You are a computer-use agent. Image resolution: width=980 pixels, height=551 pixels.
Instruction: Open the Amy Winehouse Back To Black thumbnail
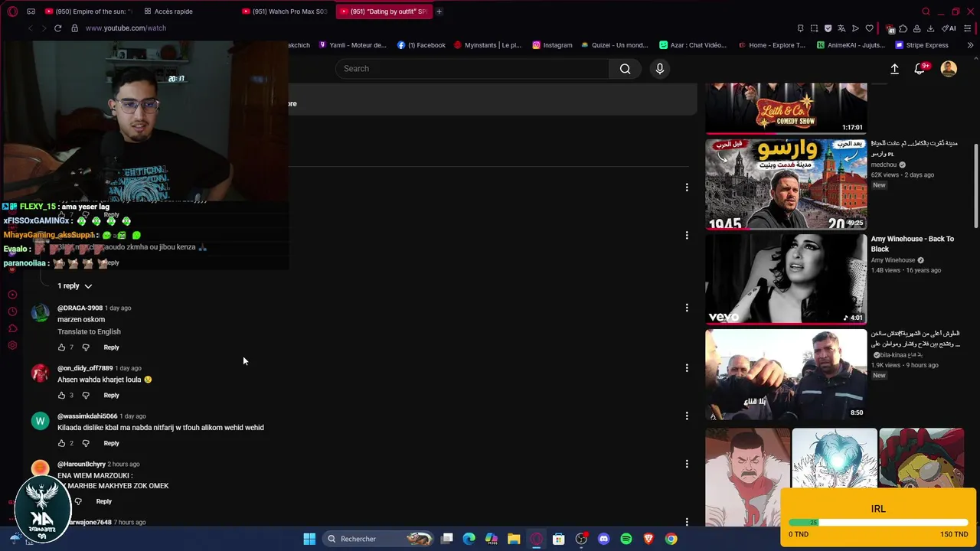tap(786, 279)
